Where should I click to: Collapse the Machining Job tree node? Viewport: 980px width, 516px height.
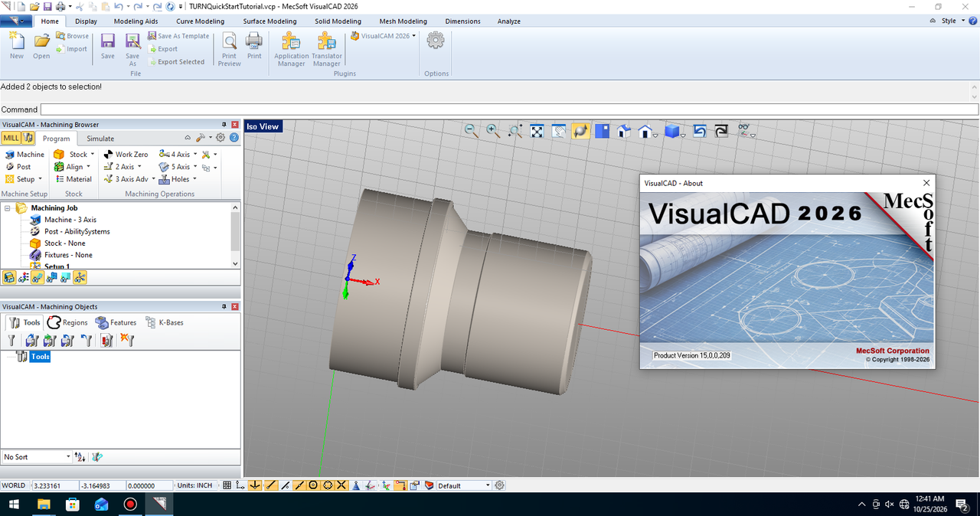pos(7,208)
